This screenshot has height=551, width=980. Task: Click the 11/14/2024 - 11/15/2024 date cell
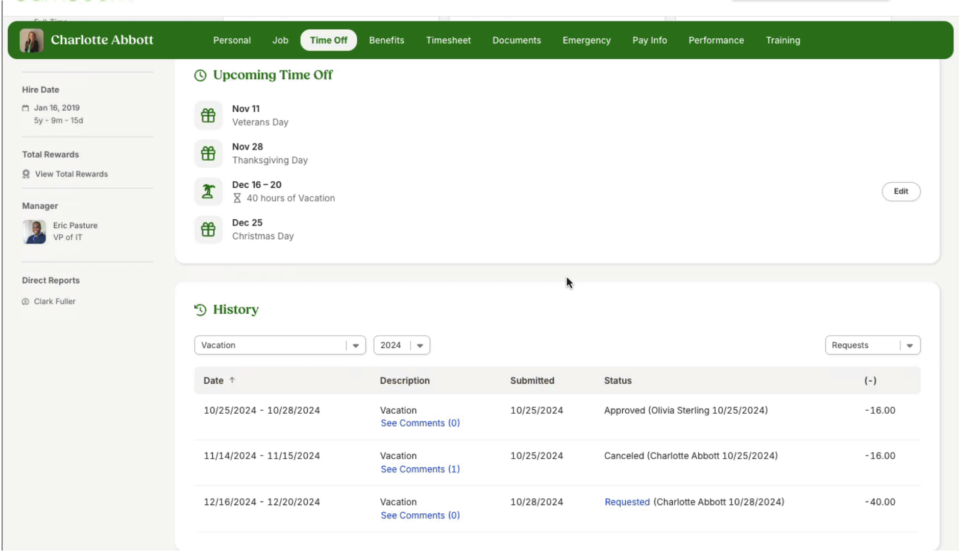pos(262,456)
